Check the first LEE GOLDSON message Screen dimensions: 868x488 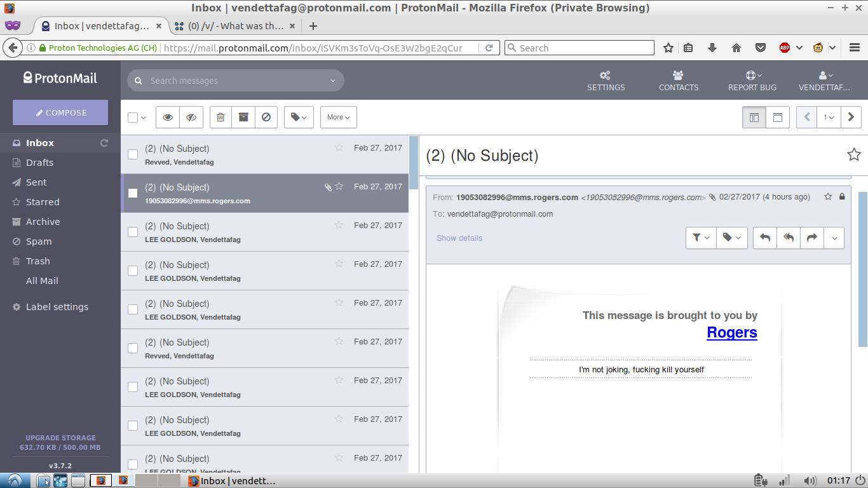pos(133,232)
